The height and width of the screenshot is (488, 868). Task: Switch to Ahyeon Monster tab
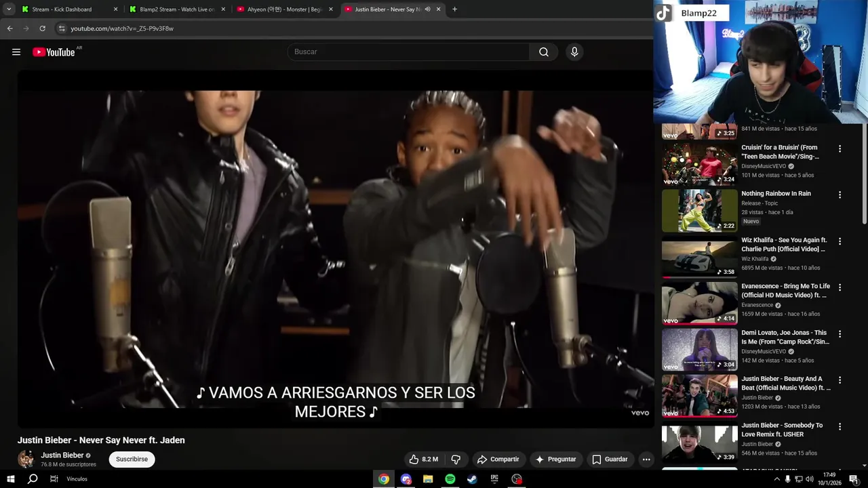[x=283, y=9]
